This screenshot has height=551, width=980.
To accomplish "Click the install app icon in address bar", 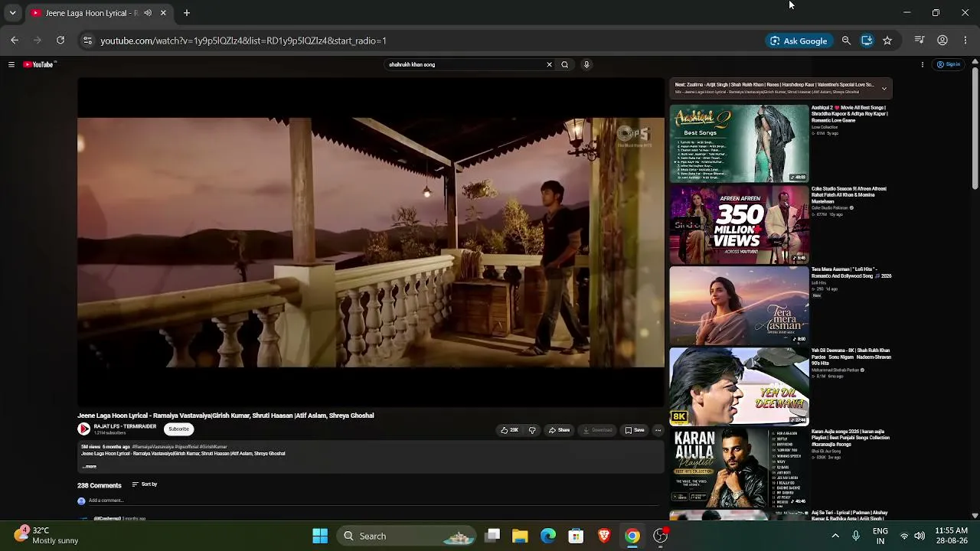I will tap(867, 41).
